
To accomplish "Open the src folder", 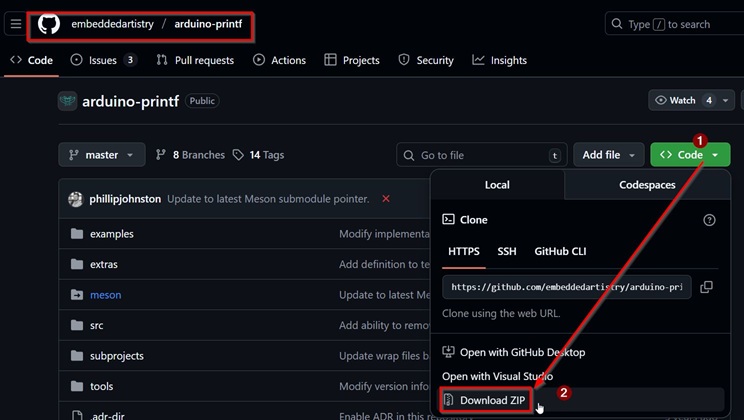I will pyautogui.click(x=96, y=325).
